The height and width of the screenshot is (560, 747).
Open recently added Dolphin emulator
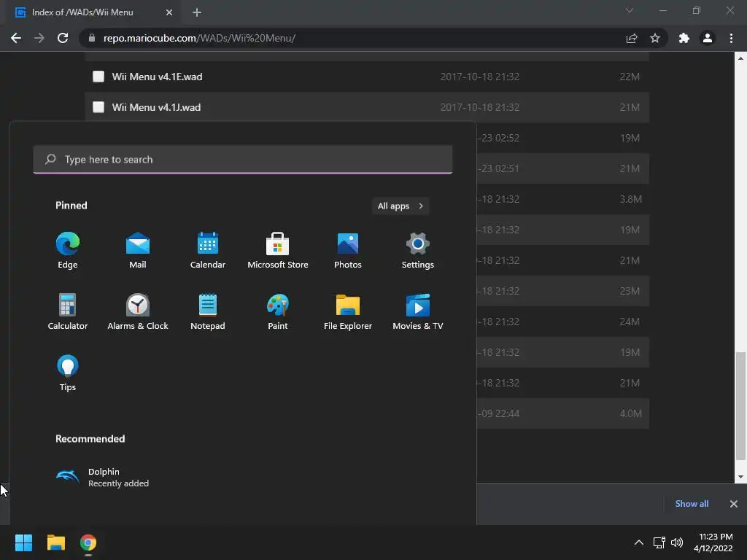pyautogui.click(x=102, y=477)
